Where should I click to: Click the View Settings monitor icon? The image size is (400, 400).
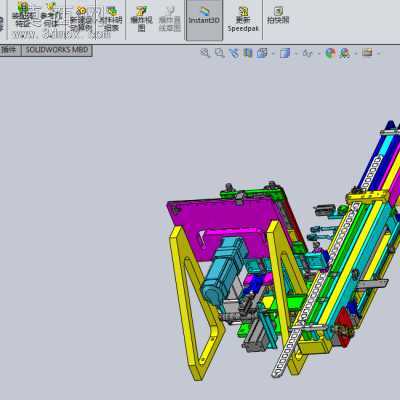coord(367,52)
